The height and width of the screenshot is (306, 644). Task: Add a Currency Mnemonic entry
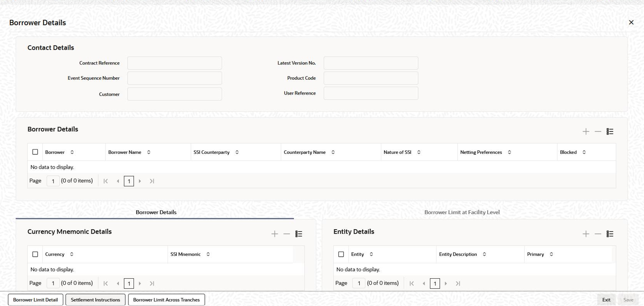(x=275, y=234)
